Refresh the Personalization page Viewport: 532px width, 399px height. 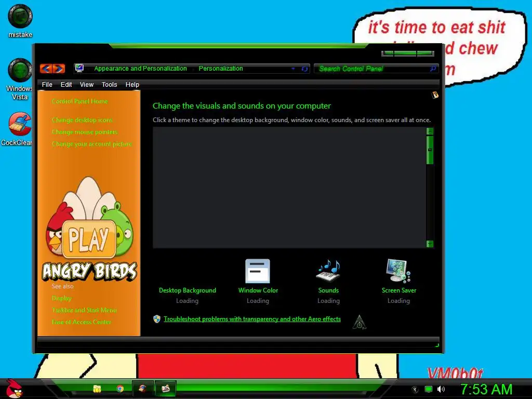coord(304,69)
